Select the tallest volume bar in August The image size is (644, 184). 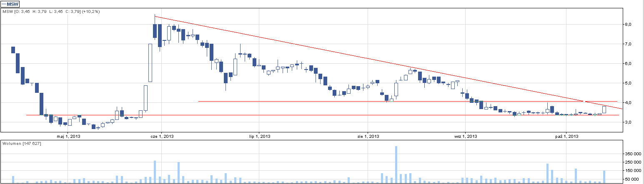(396, 165)
